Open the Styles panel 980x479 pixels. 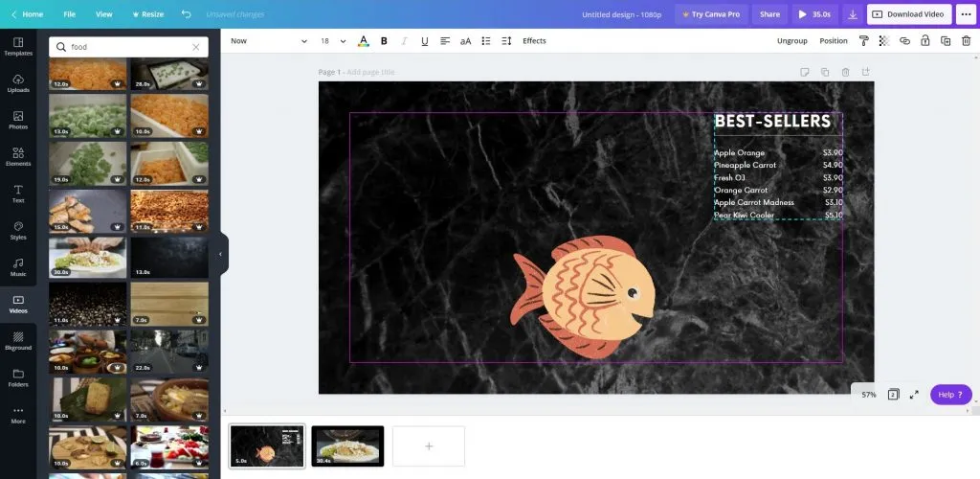pyautogui.click(x=18, y=231)
